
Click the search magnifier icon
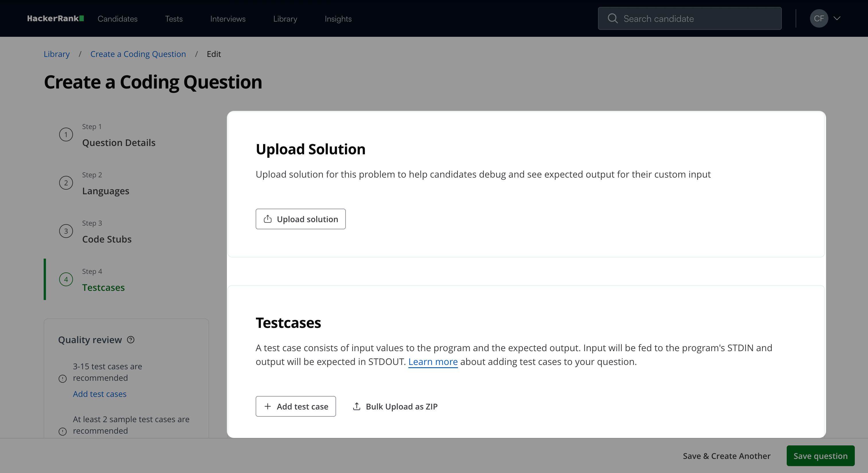click(612, 19)
